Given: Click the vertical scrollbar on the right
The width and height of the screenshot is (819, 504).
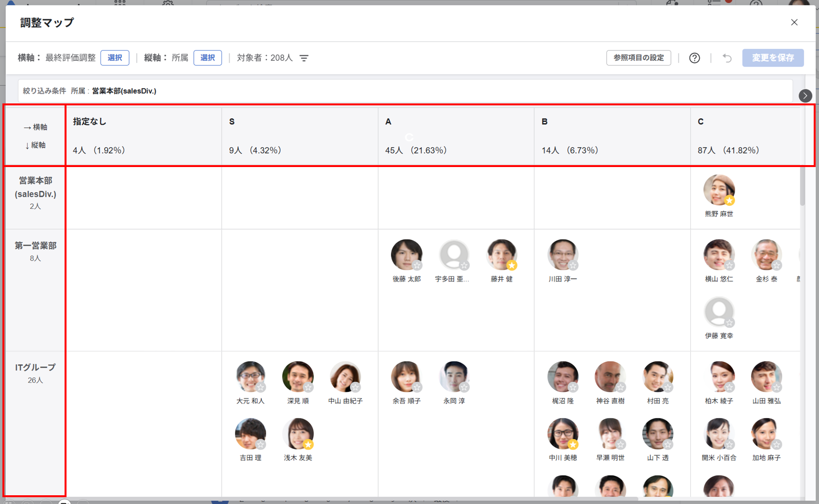Looking at the screenshot, I should point(802,187).
